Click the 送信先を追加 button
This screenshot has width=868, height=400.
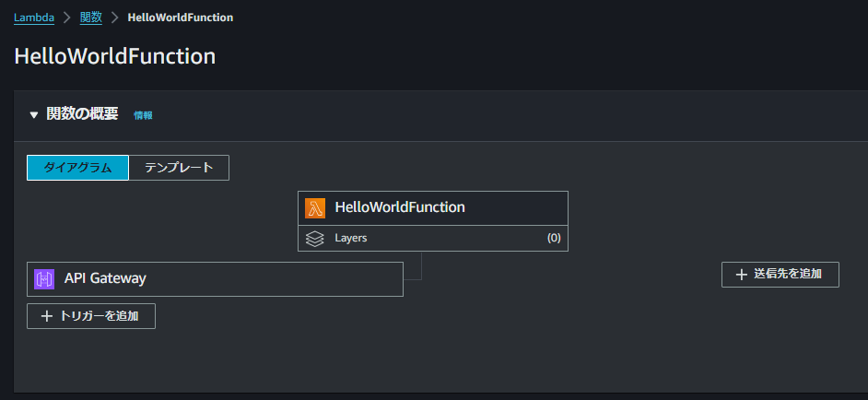780,275
